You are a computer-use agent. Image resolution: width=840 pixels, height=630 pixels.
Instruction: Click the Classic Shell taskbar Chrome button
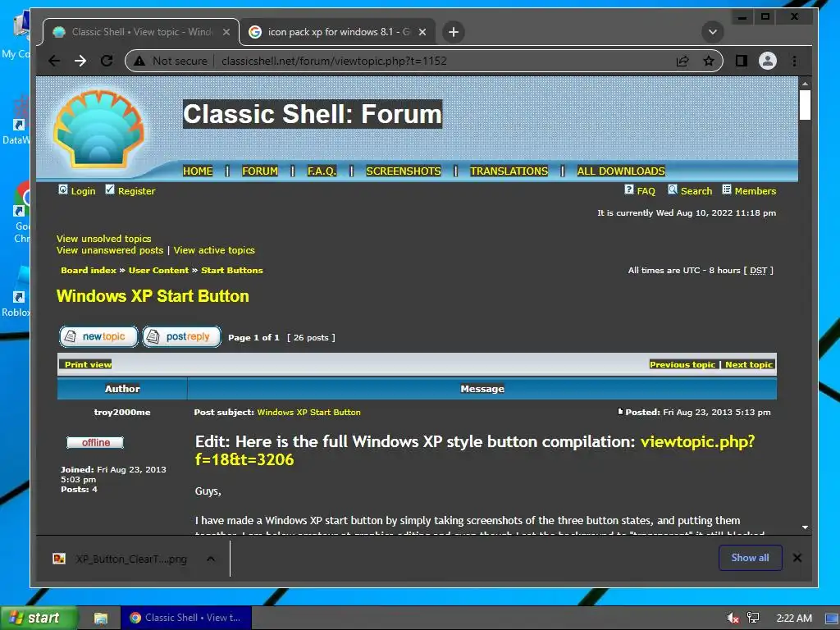pos(186,619)
